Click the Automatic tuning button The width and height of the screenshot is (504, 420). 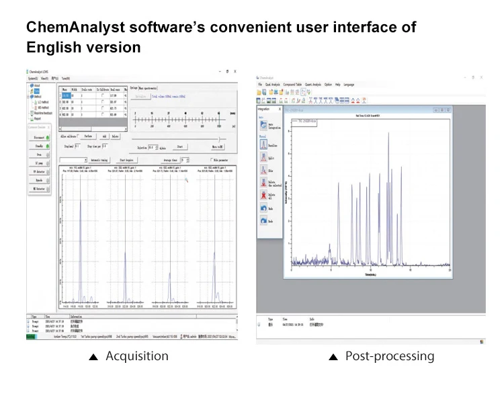99,161
